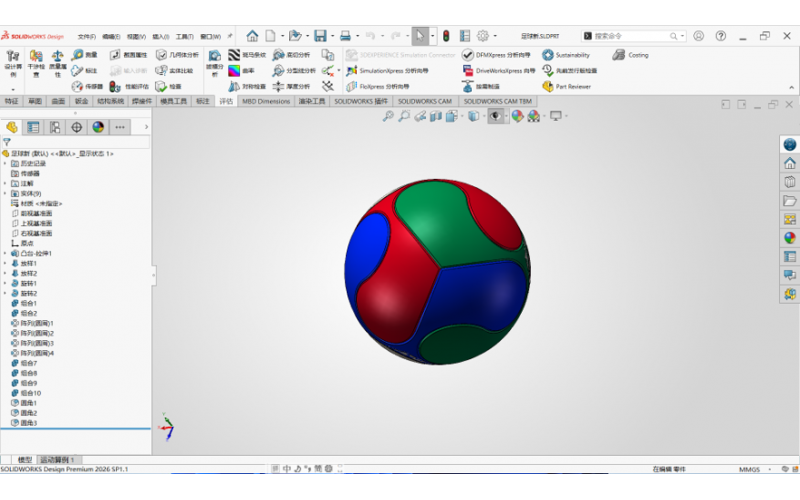Screen dimensions: 800x500
Task: Open the Save button dropdown arrow
Action: [333, 36]
